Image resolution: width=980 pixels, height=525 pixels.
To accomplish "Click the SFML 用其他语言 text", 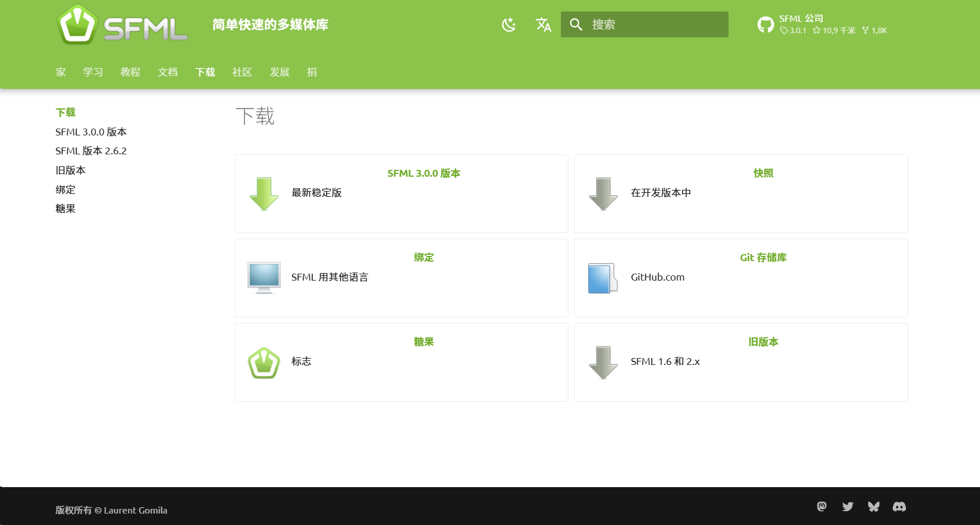I will pos(330,277).
